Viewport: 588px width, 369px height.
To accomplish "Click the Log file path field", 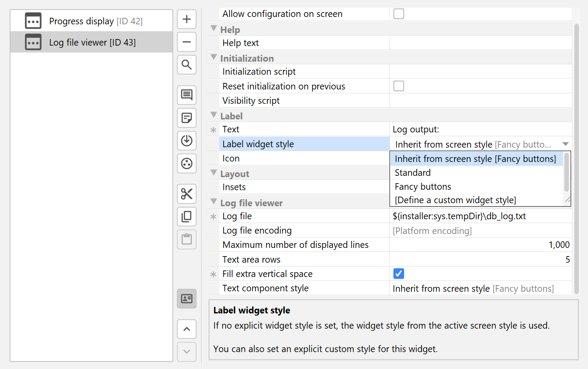I will point(480,216).
